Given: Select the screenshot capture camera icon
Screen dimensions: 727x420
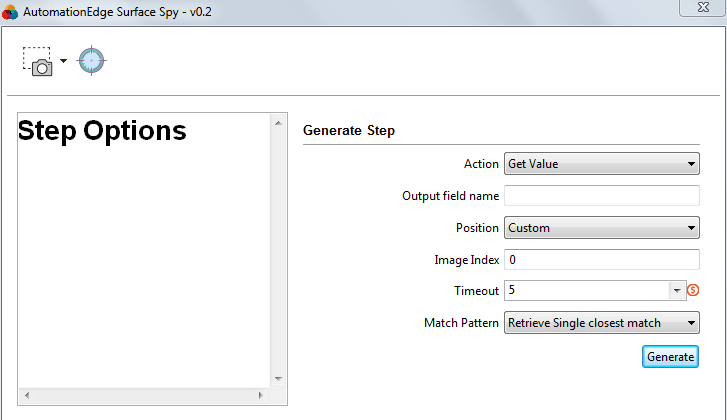Looking at the screenshot, I should [38, 61].
